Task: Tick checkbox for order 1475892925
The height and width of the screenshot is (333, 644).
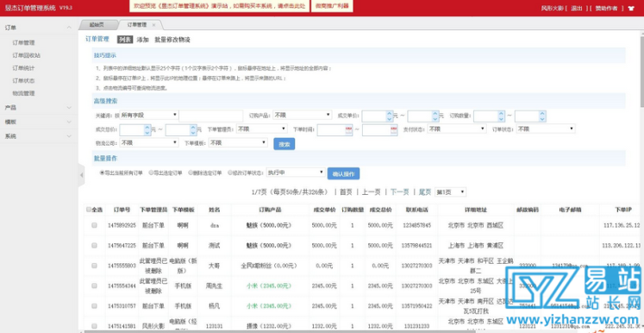Action: pos(95,225)
